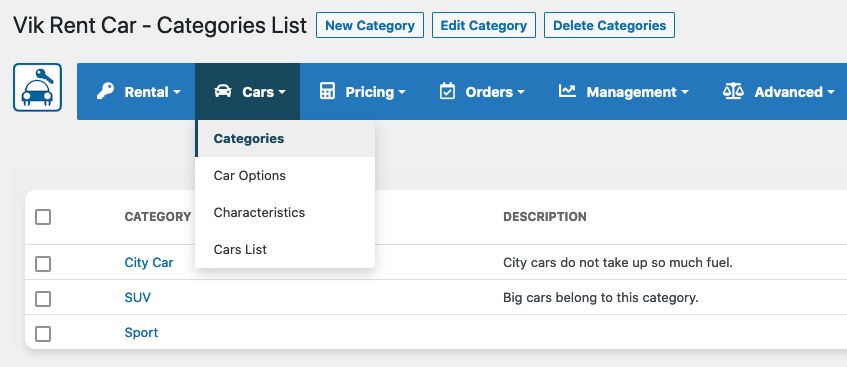Open Cars List from the menu
Screen dimensions: 847x367
pos(285,249)
